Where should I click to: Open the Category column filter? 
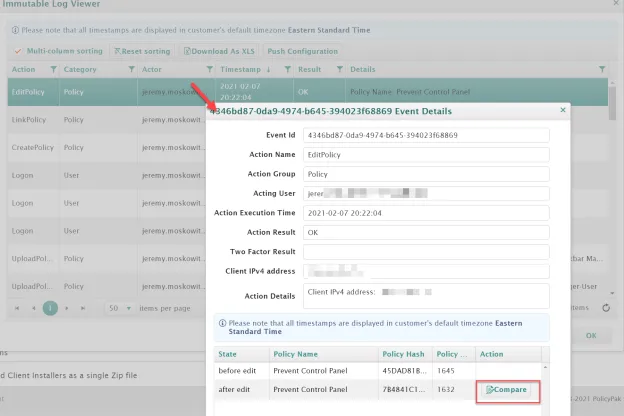tap(131, 69)
